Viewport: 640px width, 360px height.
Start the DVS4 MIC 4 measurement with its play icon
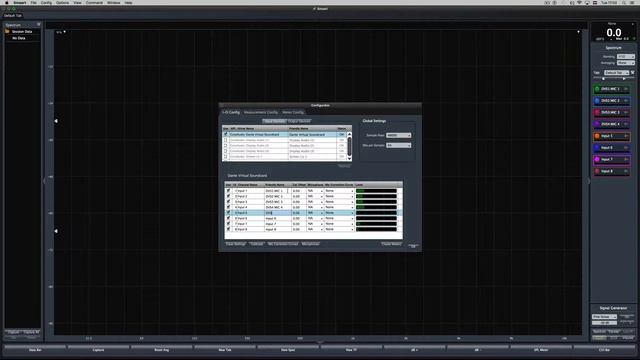(626, 124)
